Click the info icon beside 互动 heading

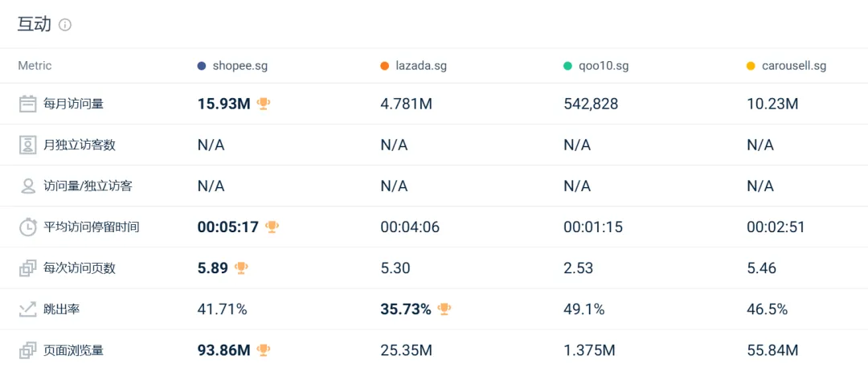point(65,25)
